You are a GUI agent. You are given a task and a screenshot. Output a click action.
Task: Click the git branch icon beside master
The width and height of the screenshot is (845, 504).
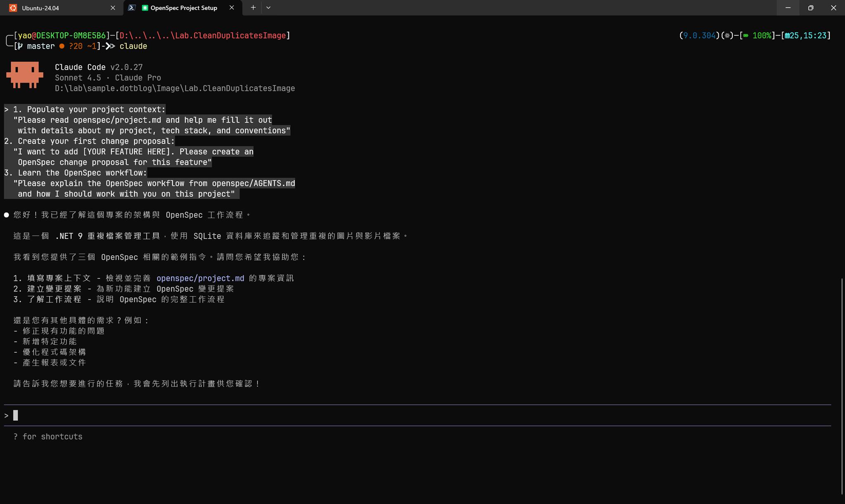coord(20,46)
